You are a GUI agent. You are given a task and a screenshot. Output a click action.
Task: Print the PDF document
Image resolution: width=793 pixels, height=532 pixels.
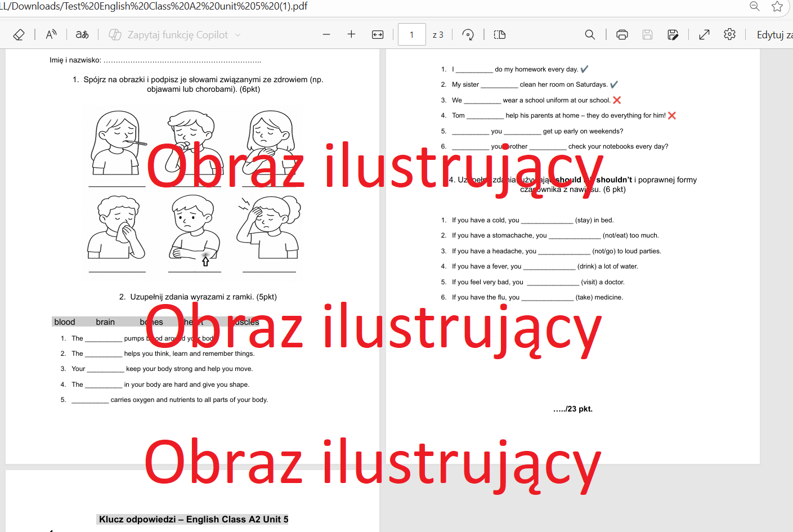(x=622, y=35)
